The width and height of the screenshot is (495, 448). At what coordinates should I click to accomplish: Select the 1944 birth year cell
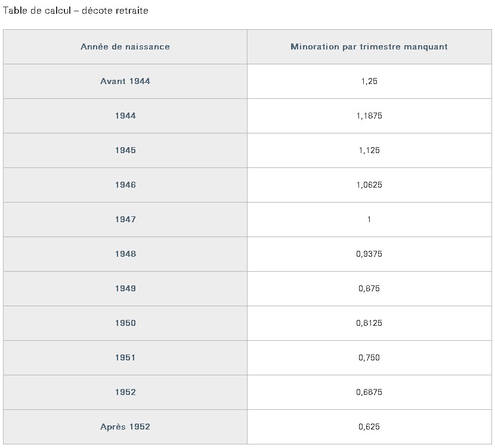(x=125, y=116)
